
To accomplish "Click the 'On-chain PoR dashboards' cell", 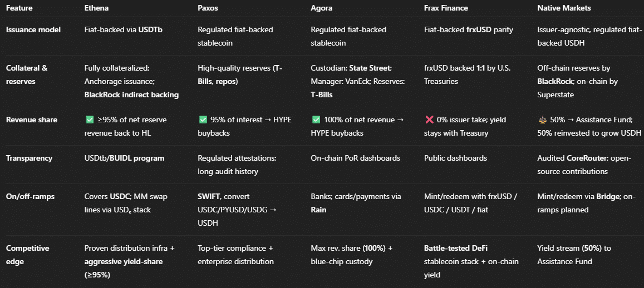I will click(355, 158).
